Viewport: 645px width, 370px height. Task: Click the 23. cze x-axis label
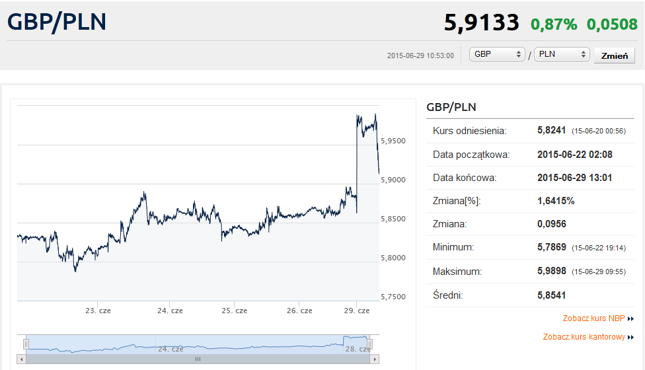(98, 311)
